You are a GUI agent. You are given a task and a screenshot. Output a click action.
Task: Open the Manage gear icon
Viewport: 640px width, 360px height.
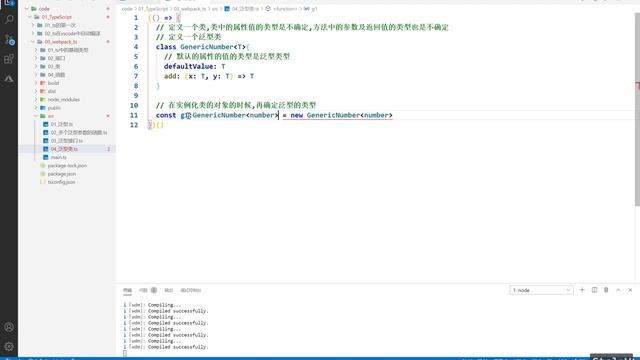(9, 347)
